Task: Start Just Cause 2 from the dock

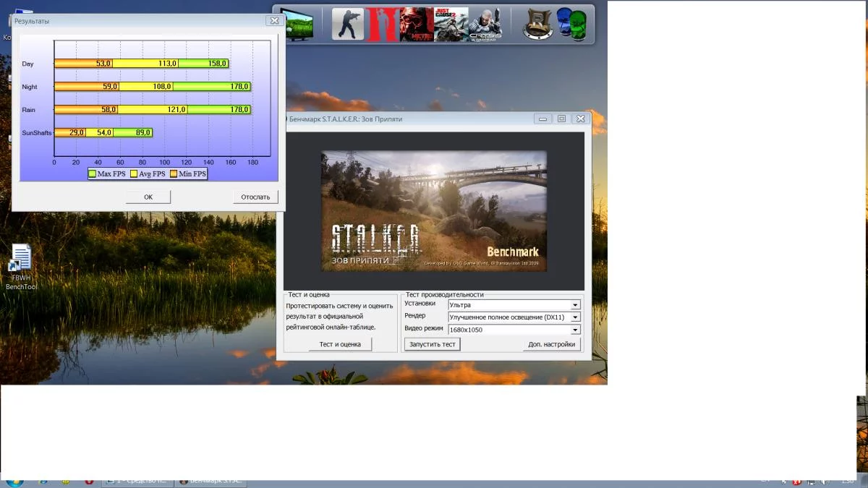Action: tap(451, 24)
